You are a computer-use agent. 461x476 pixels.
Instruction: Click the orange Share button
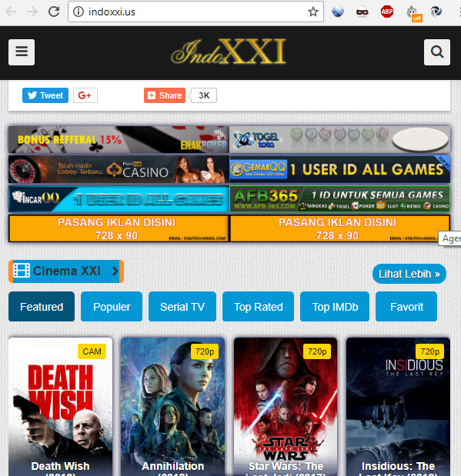tap(165, 95)
